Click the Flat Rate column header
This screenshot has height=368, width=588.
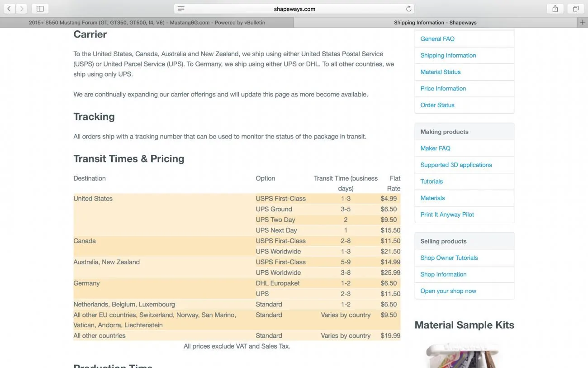click(x=394, y=183)
